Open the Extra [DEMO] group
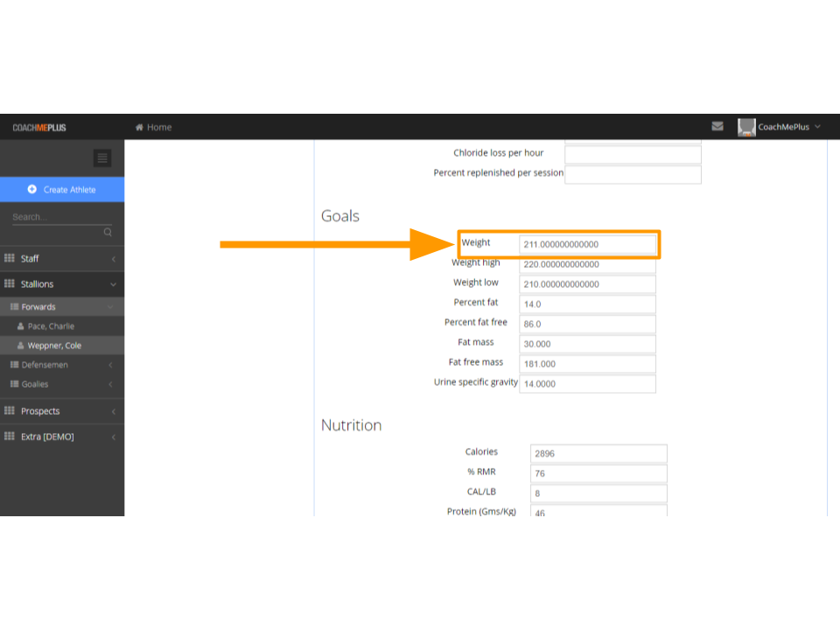 click(62, 437)
